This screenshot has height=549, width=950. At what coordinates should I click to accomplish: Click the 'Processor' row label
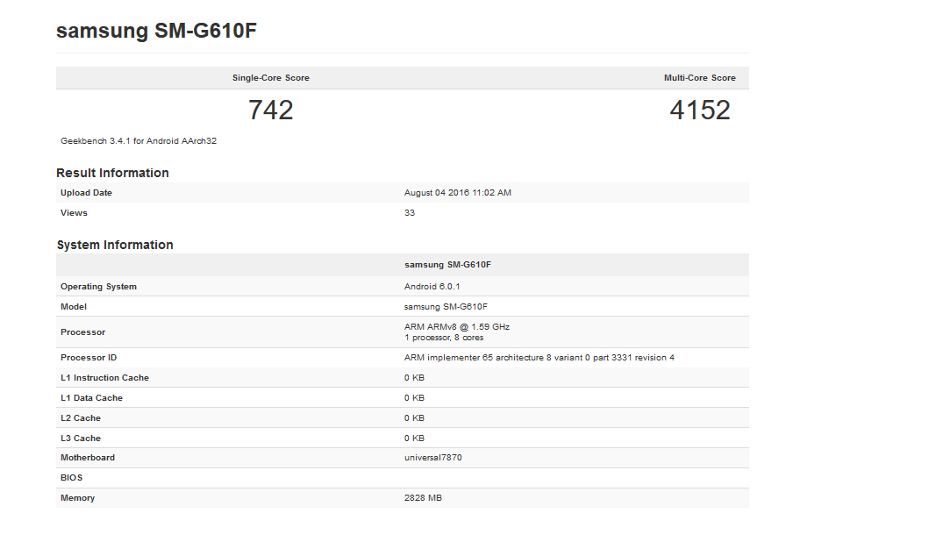click(83, 332)
